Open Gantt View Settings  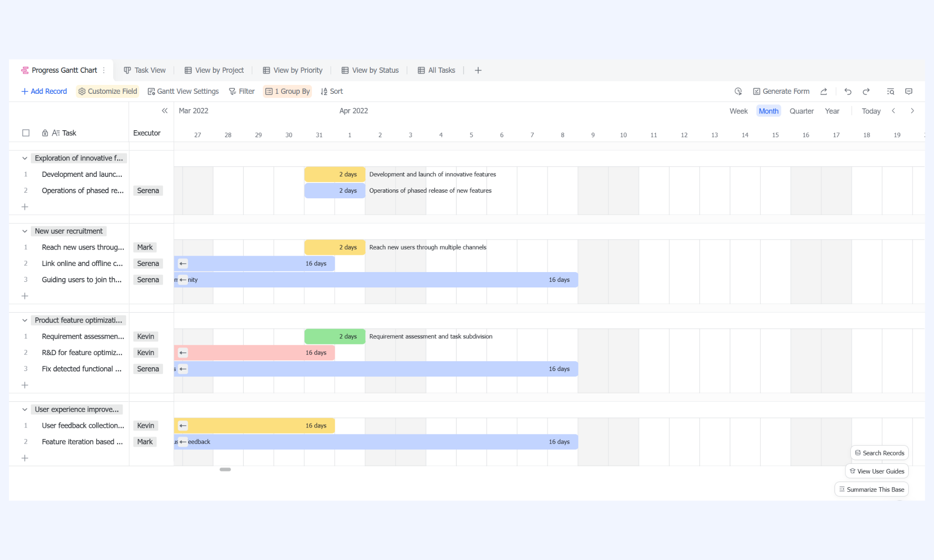coord(183,91)
